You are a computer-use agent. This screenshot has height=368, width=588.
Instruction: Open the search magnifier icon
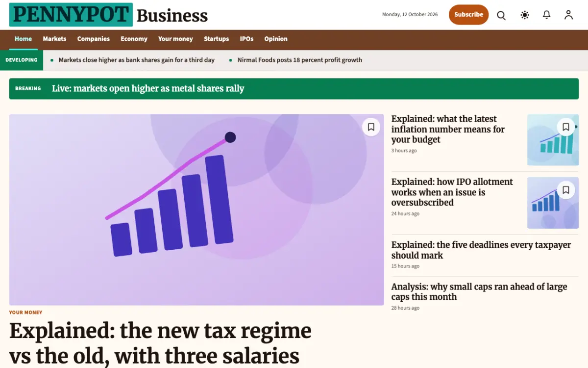coord(501,15)
